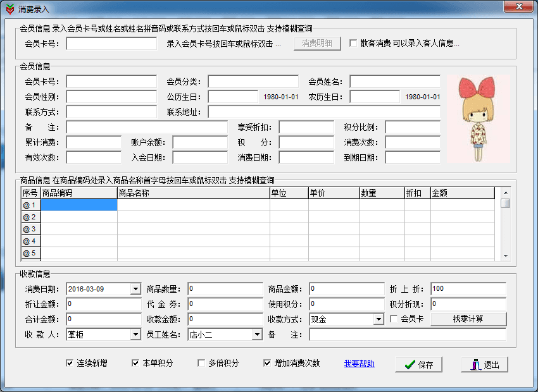Click row header @ 2 in product table

[x=31, y=217]
